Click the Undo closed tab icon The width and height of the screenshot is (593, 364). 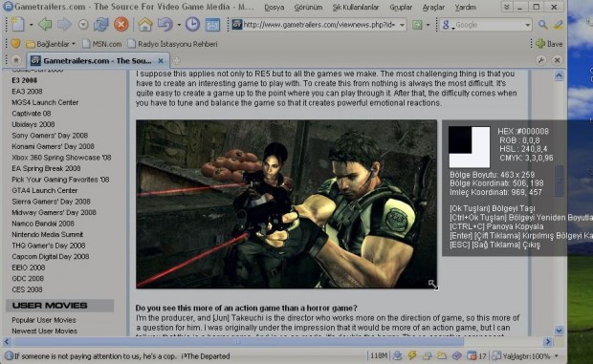click(165, 25)
